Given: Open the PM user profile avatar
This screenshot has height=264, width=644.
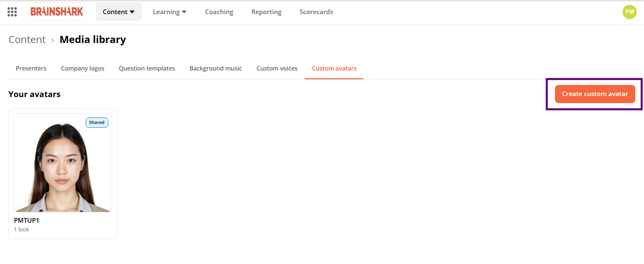Looking at the screenshot, I should point(630,12).
